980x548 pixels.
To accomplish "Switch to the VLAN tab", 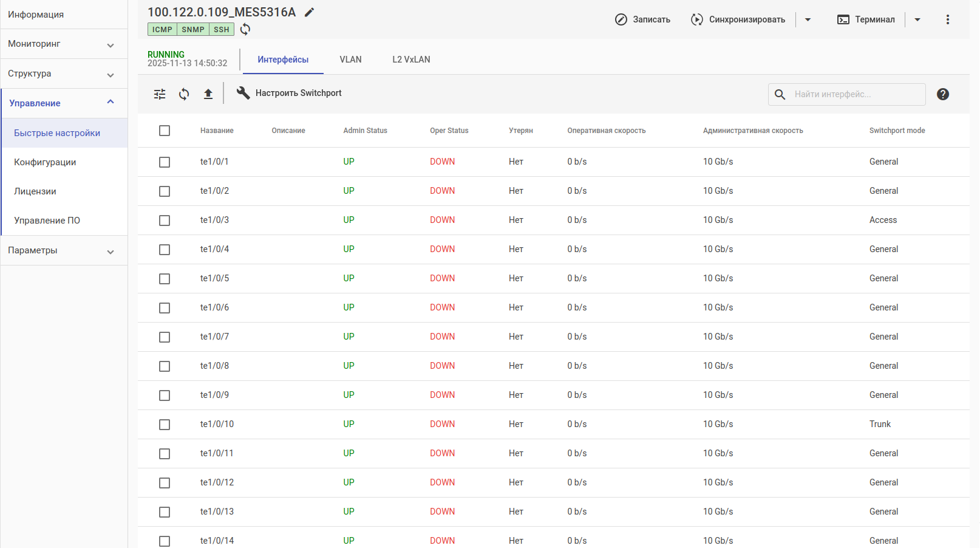I will pyautogui.click(x=350, y=60).
